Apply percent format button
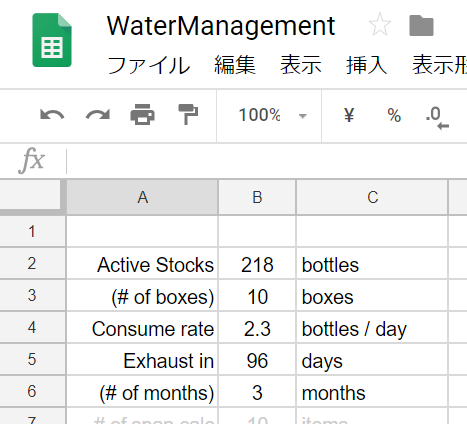Viewport: 467px width, 424px height. tap(394, 115)
